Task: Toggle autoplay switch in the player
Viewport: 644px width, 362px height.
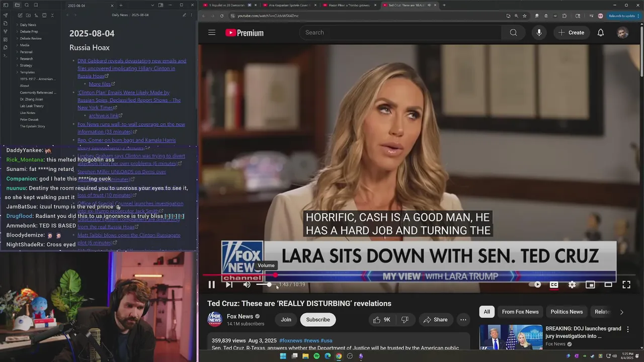Action: [x=535, y=285]
